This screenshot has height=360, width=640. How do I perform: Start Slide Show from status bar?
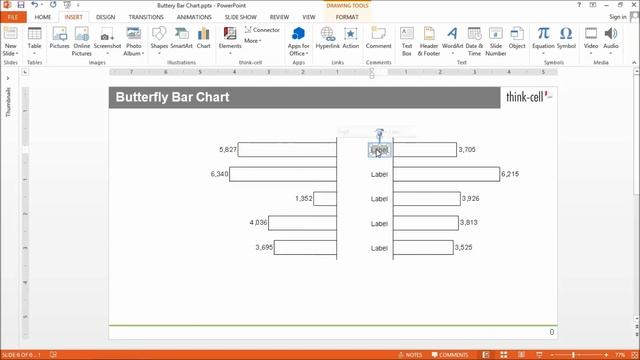(x=539, y=355)
